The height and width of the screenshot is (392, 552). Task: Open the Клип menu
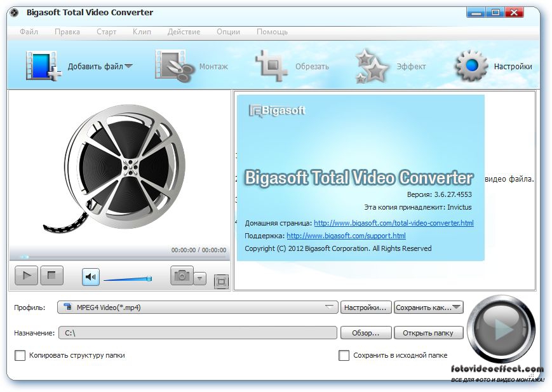142,32
